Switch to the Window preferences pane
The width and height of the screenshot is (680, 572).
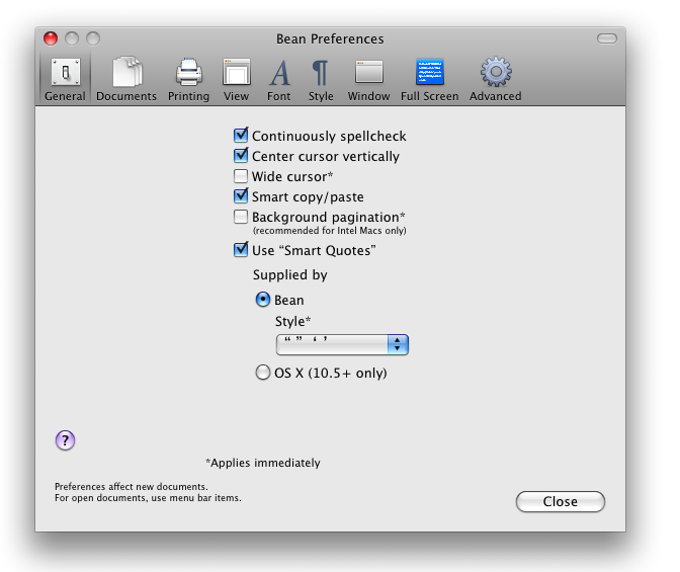pos(369,79)
